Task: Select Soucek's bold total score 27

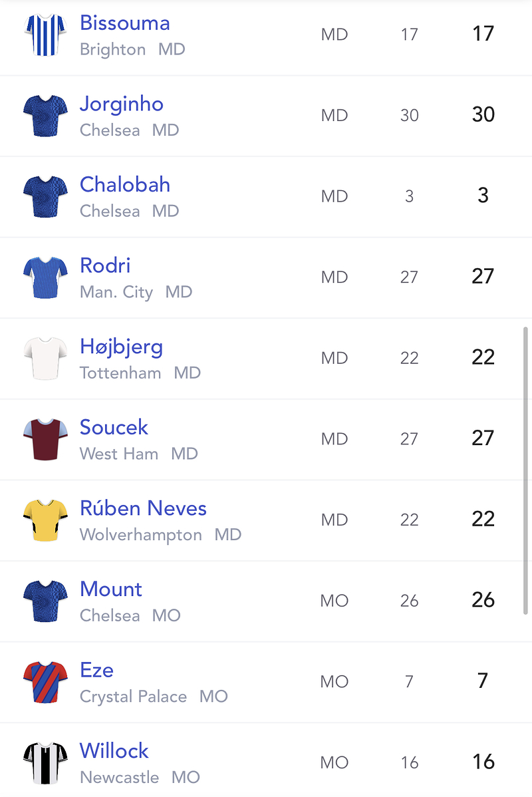Action: [483, 438]
